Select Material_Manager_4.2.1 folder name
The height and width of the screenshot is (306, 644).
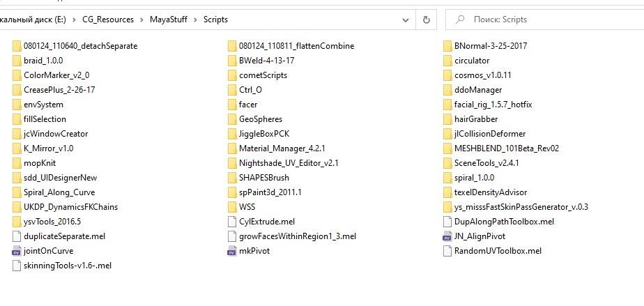(282, 148)
